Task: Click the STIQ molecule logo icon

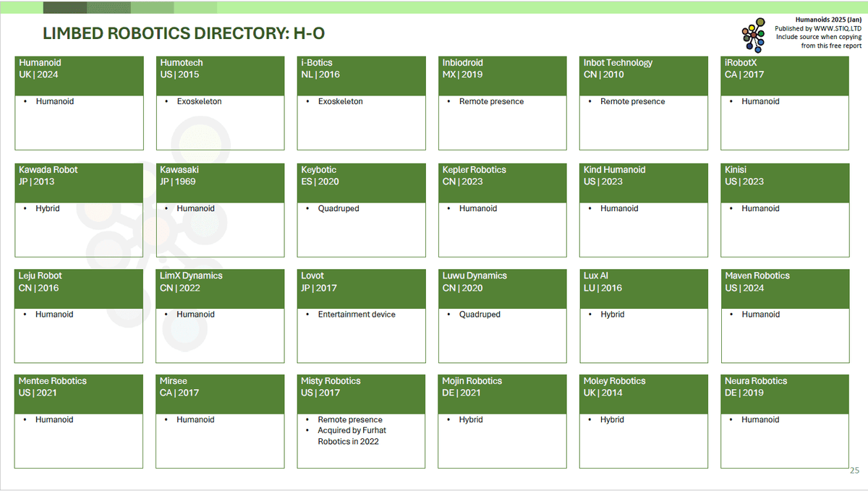Action: coord(753,35)
